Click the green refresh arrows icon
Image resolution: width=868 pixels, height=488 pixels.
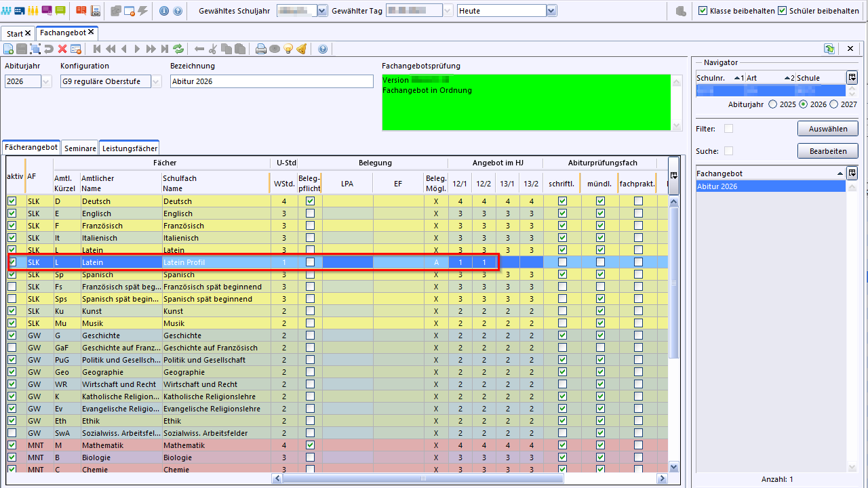point(178,49)
